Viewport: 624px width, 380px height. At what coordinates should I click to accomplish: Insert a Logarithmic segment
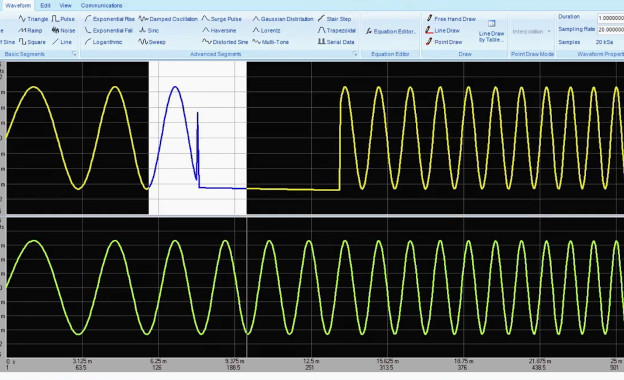click(103, 42)
